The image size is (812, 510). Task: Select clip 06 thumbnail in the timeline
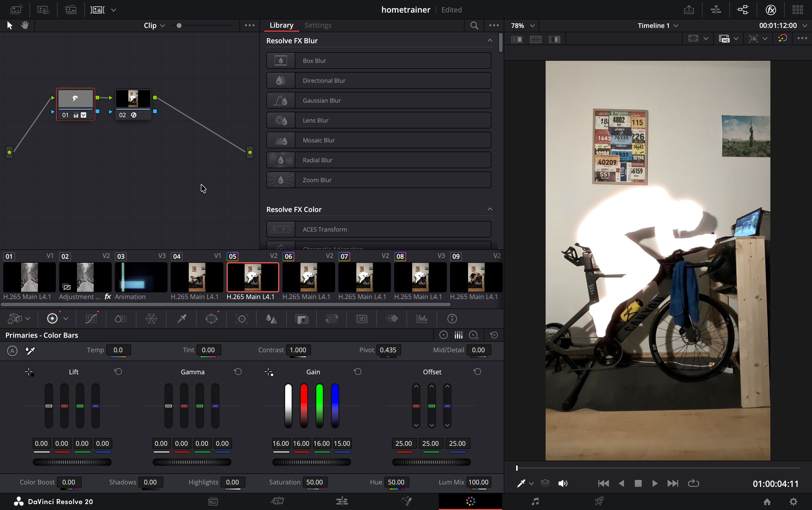click(309, 277)
